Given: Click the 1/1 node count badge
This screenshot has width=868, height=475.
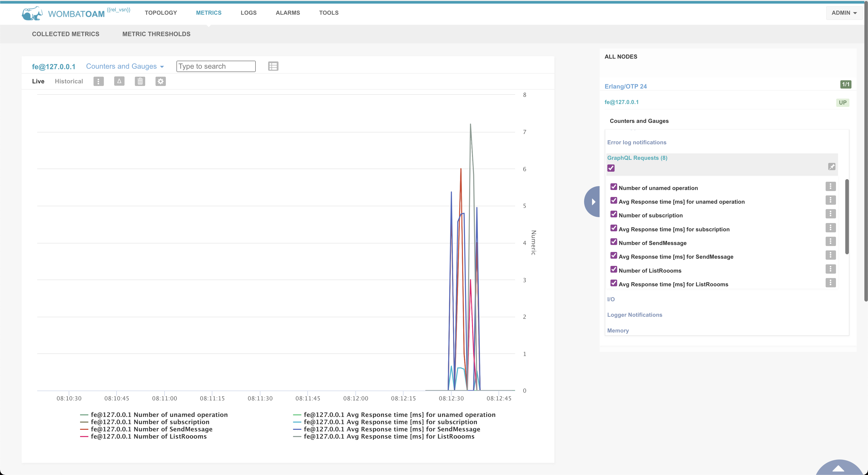Looking at the screenshot, I should pos(846,84).
